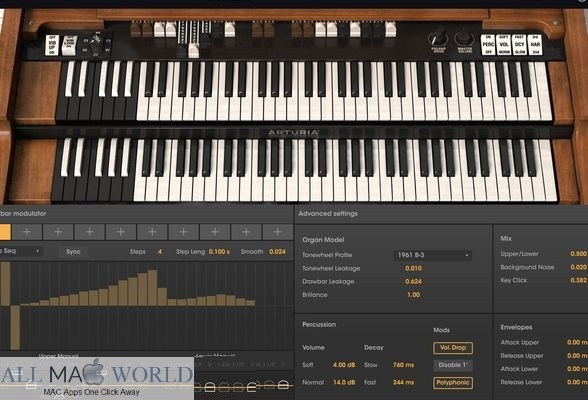Image resolution: width=588 pixels, height=400 pixels.
Task: Click the Advanced settings panel header
Action: 328,214
